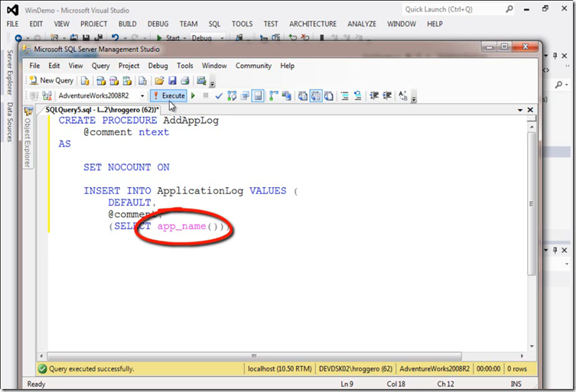Open the Visual Studio SQL menu

[214, 24]
